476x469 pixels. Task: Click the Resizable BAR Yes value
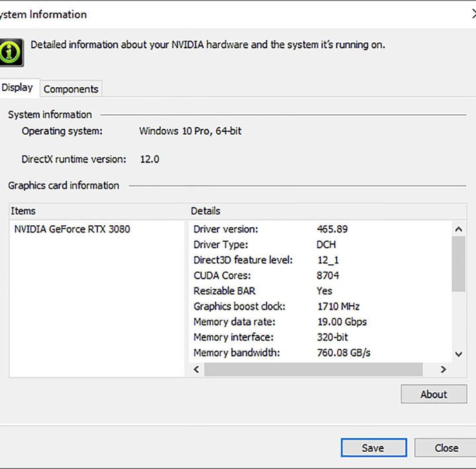coord(324,291)
